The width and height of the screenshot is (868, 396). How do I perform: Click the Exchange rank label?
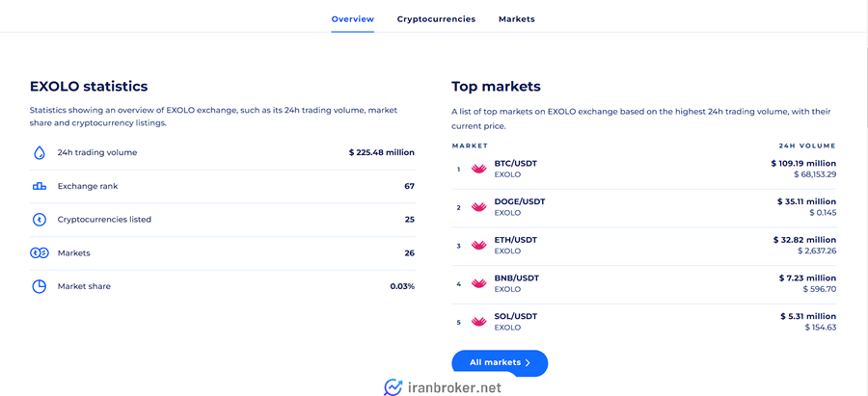click(88, 186)
